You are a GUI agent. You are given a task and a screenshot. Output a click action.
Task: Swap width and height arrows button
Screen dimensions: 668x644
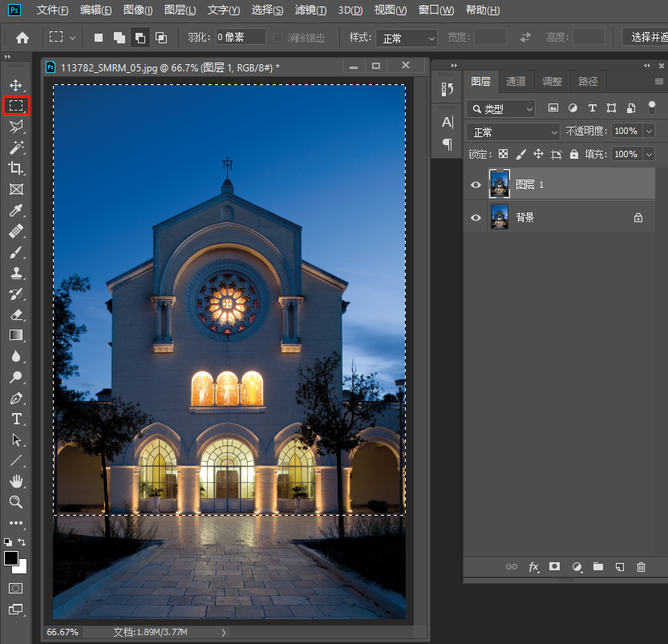526,38
